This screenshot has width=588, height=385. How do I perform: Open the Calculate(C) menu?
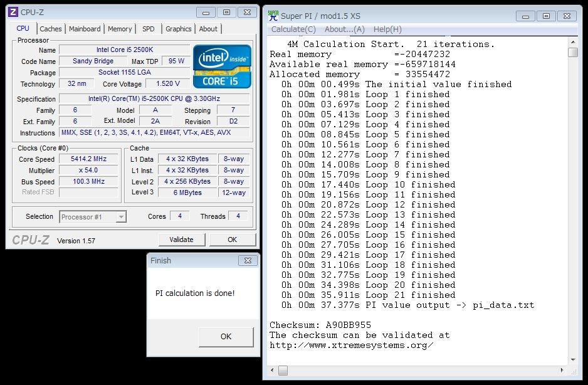[293, 29]
